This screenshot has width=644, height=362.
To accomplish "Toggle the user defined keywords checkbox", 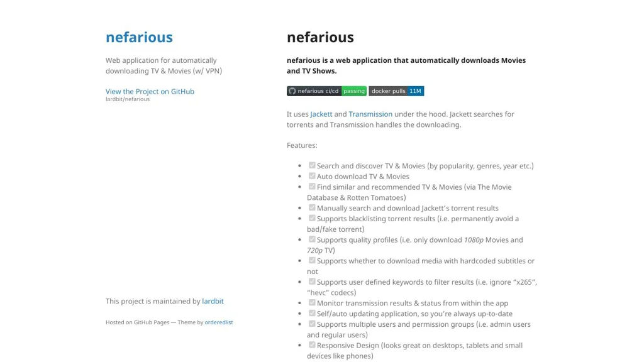I will click(x=312, y=282).
